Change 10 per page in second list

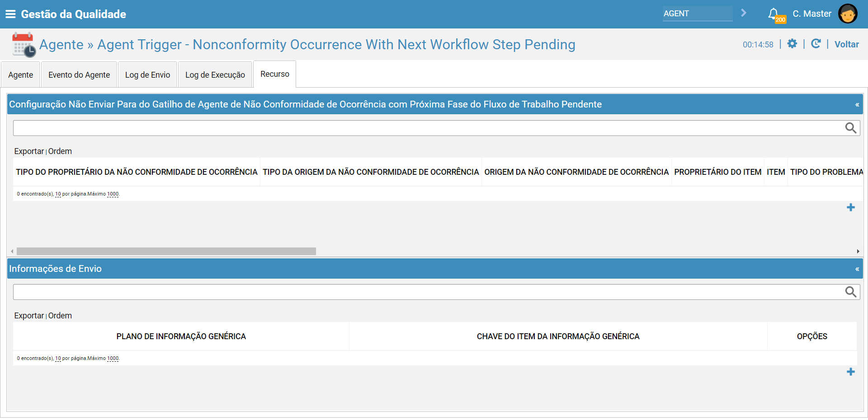pyautogui.click(x=58, y=359)
